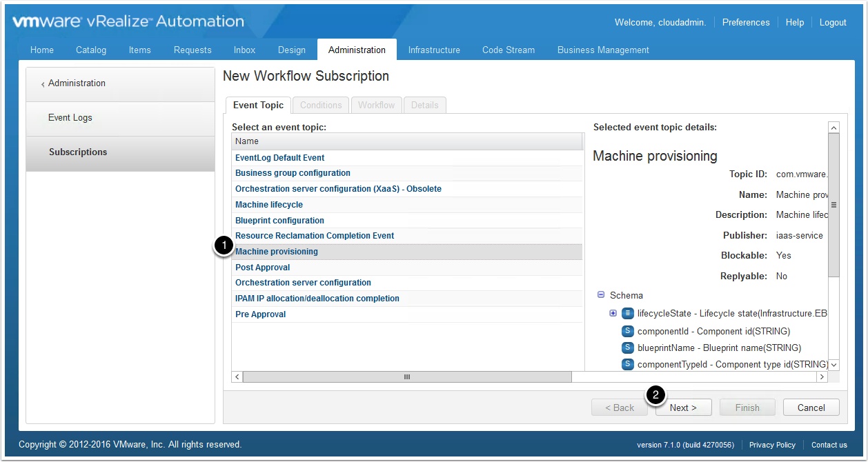This screenshot has height=462, width=868.
Task: Click the disabled Conditions wizard tab
Action: click(321, 105)
